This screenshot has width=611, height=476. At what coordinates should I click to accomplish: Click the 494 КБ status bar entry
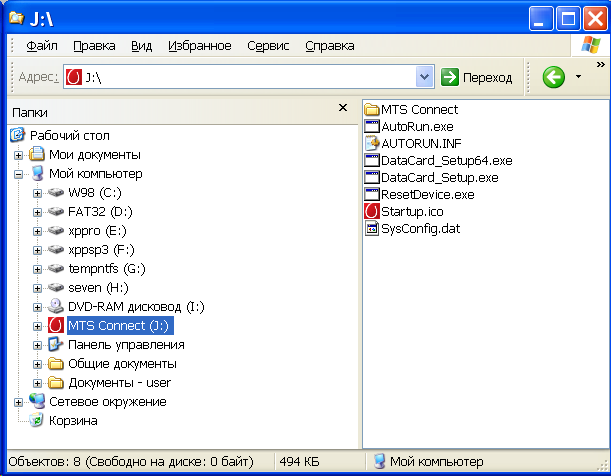coord(299,462)
